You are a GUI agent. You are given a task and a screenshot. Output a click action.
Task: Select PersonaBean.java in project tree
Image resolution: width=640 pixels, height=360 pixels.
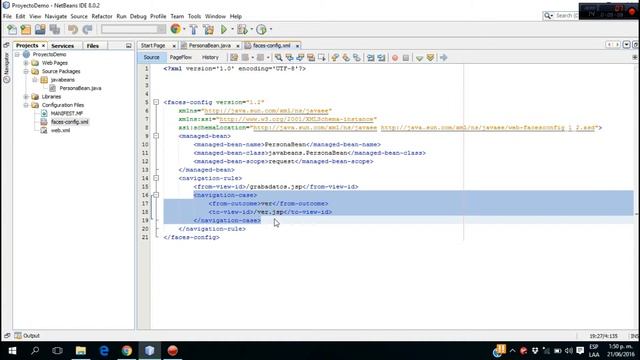80,88
